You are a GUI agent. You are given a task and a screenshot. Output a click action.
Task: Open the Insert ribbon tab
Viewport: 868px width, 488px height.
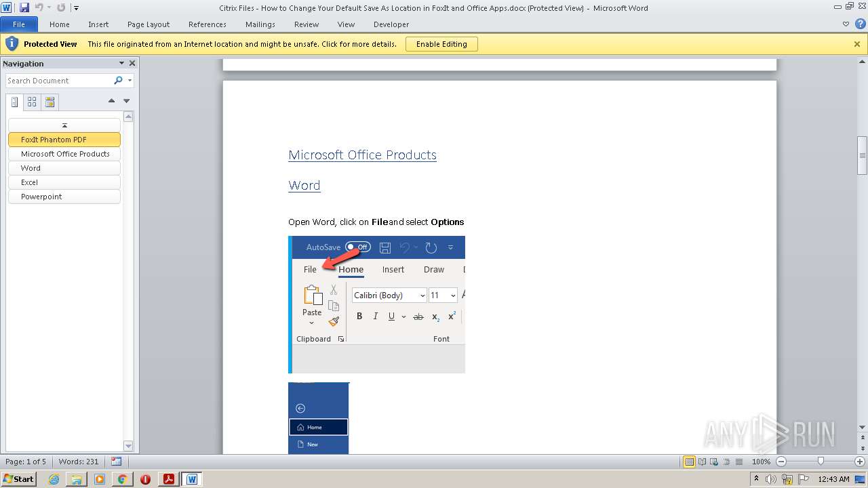[x=98, y=24]
